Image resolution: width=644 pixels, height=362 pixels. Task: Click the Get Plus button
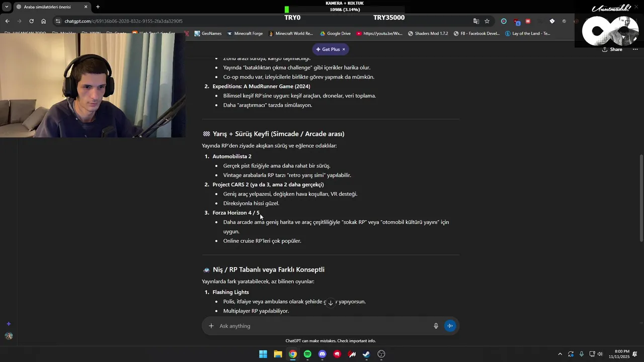[328, 49]
